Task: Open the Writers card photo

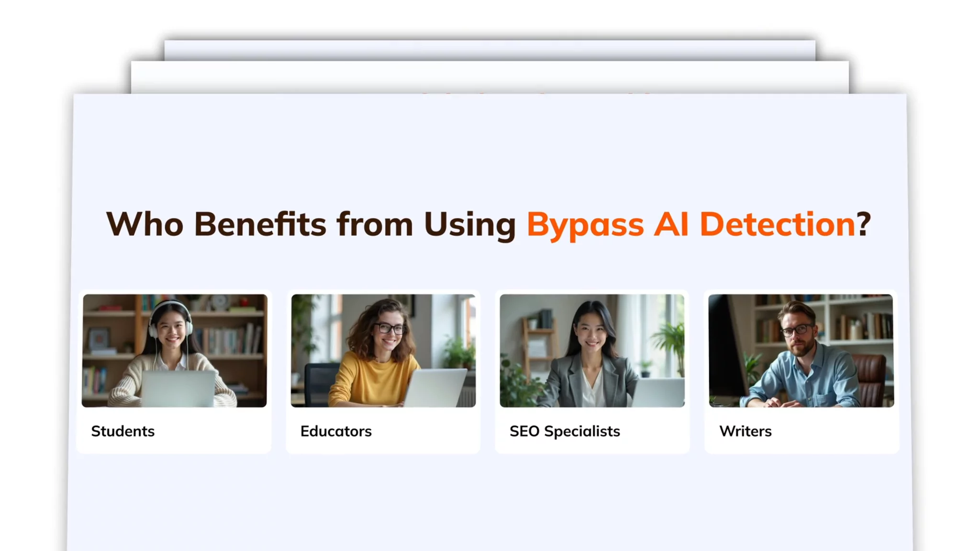Action: 801,351
